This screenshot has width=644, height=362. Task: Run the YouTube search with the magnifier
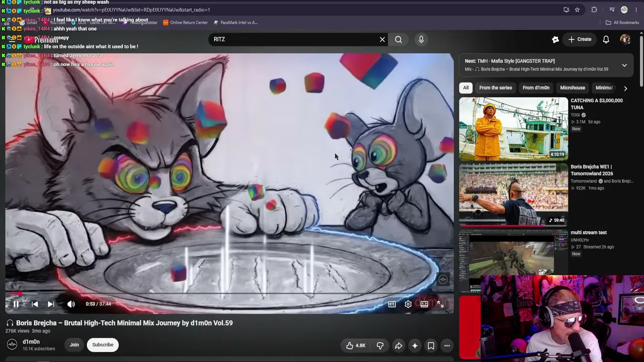(398, 39)
